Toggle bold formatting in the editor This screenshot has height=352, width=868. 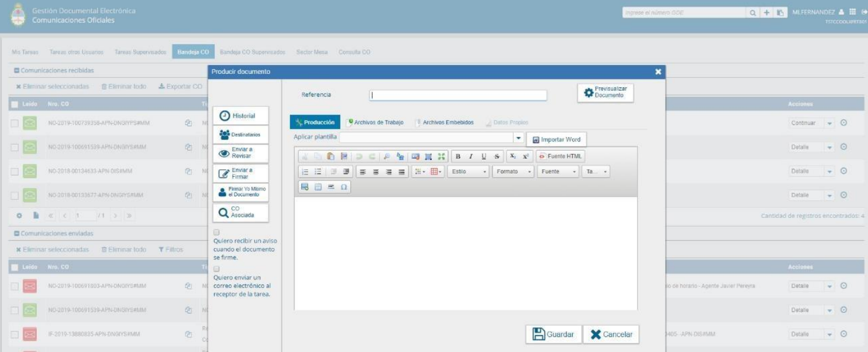(x=458, y=156)
